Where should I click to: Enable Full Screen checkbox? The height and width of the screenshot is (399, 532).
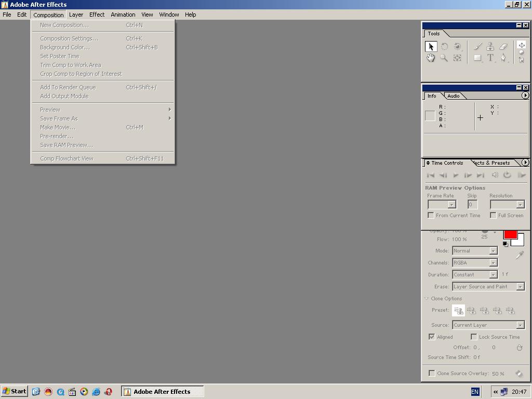click(x=493, y=216)
